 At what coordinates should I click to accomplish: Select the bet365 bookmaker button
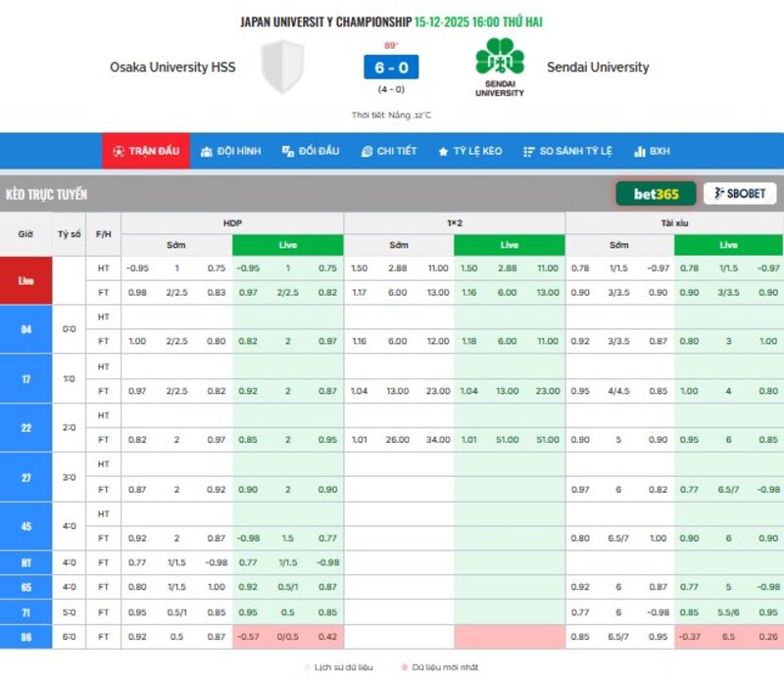(655, 193)
